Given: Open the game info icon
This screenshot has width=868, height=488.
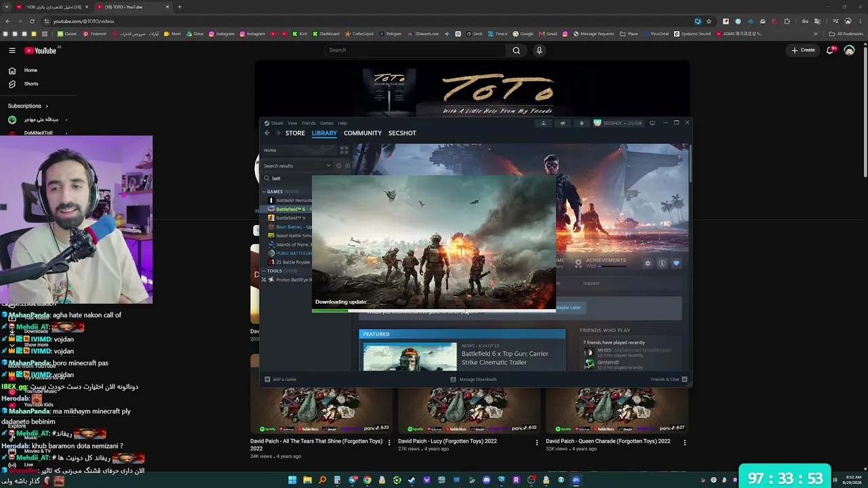Looking at the screenshot, I should [x=662, y=264].
